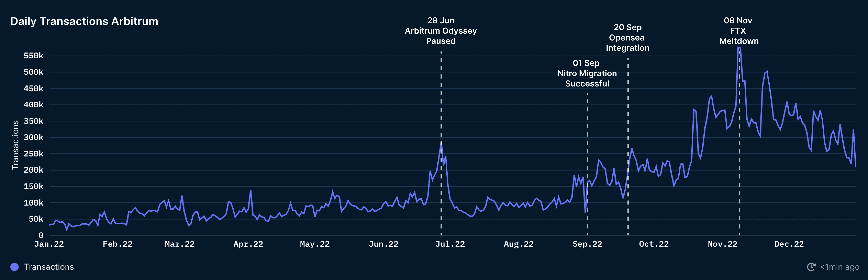Click the chart title Daily Transactions Arbitrum
The image size is (868, 280).
(84, 21)
